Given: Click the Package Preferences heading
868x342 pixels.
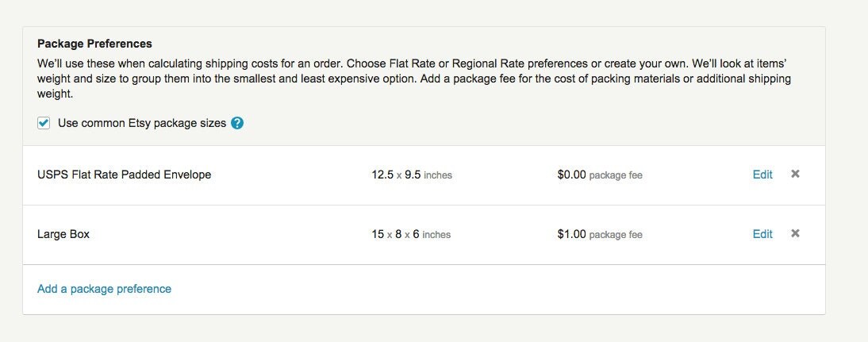Looking at the screenshot, I should 94,43.
